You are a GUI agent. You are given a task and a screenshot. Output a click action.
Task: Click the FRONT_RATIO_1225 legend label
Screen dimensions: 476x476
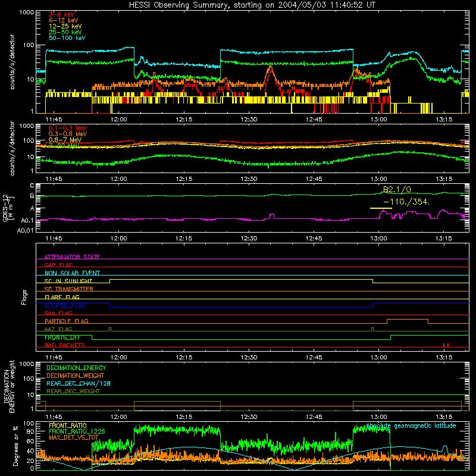tap(77, 431)
